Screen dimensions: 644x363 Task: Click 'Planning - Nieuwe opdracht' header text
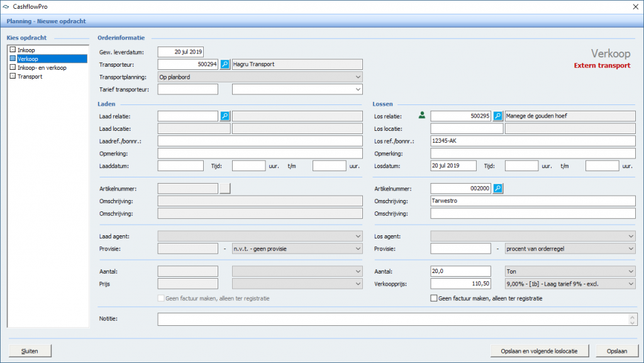tap(46, 21)
